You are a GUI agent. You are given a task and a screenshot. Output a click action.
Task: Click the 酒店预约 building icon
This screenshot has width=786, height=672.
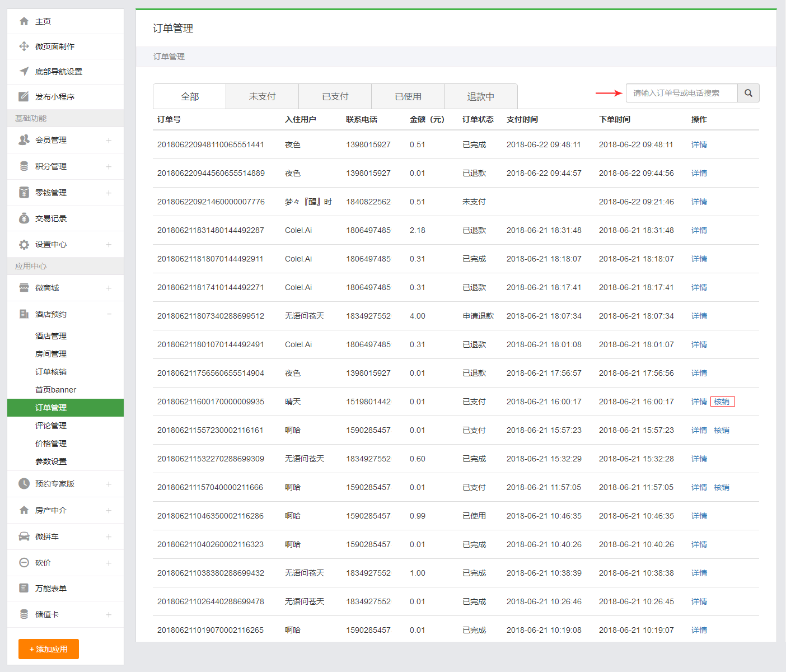[24, 314]
